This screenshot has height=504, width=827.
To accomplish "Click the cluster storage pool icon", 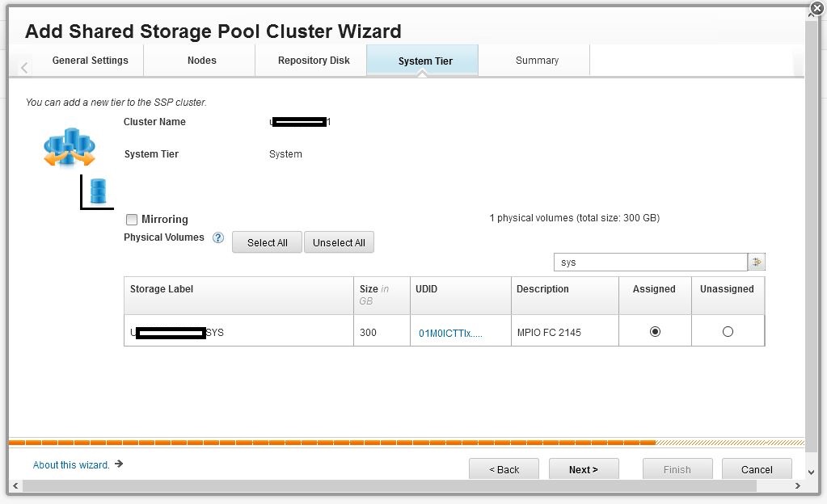I will [70, 147].
